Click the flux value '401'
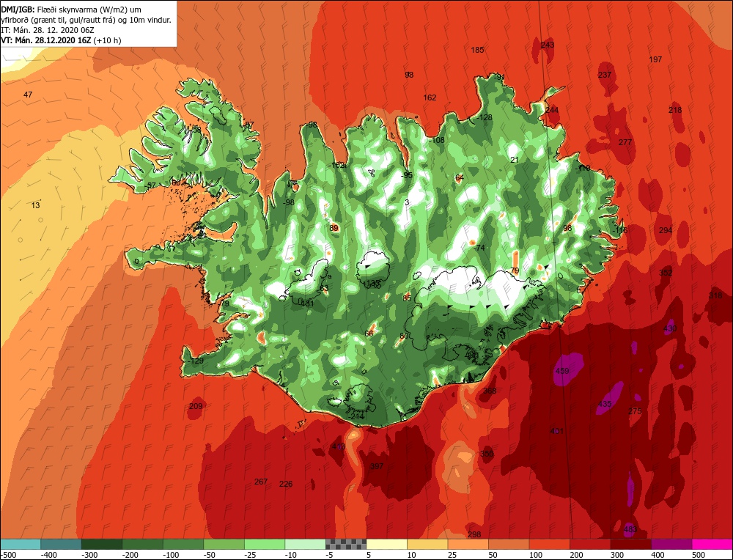733x560 pixels. tap(557, 431)
